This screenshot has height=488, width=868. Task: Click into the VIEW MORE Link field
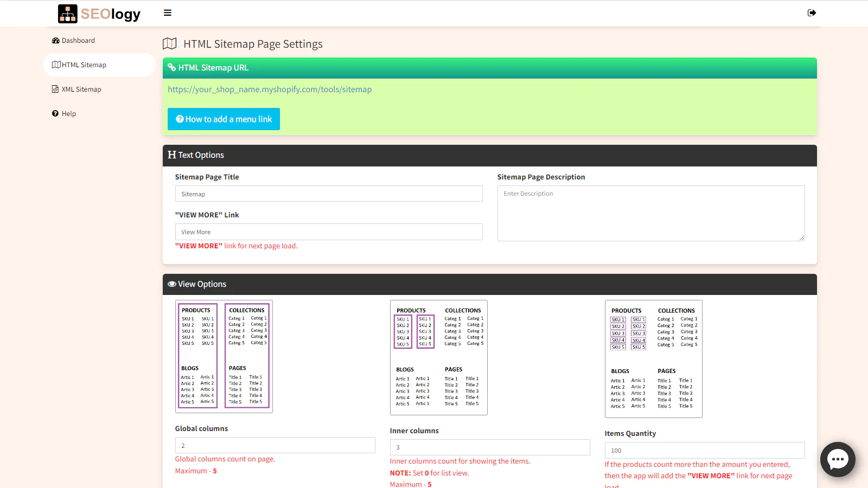(x=329, y=232)
